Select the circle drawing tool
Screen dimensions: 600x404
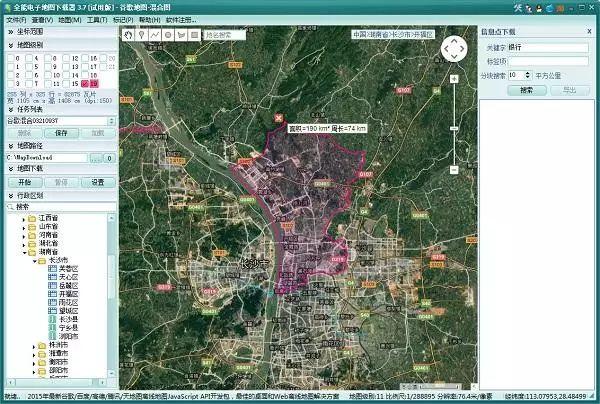(167, 34)
